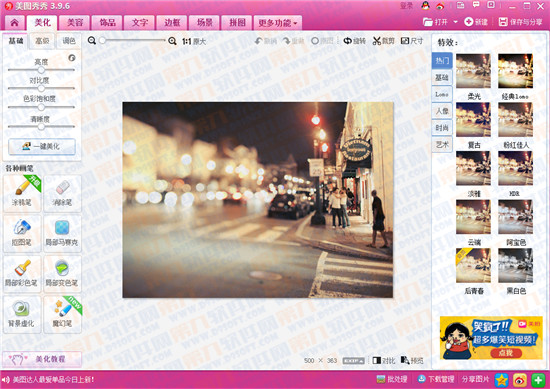Toggle the 对比 compare view
Image resolution: width=550 pixels, height=389 pixels.
[384, 361]
